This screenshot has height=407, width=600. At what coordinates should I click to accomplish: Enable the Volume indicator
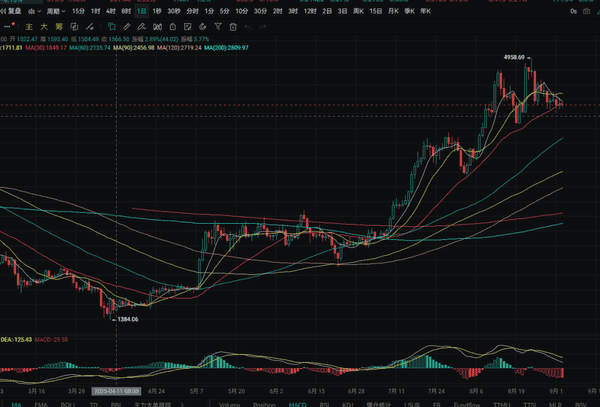pyautogui.click(x=229, y=404)
